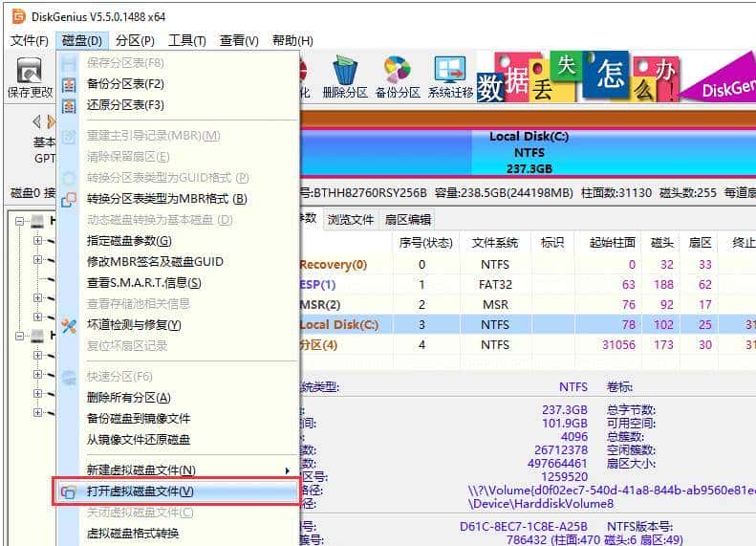Select 修改MBR签名及磁盘GUID entry
Viewport: 756px width, 546px height.
pos(155,262)
